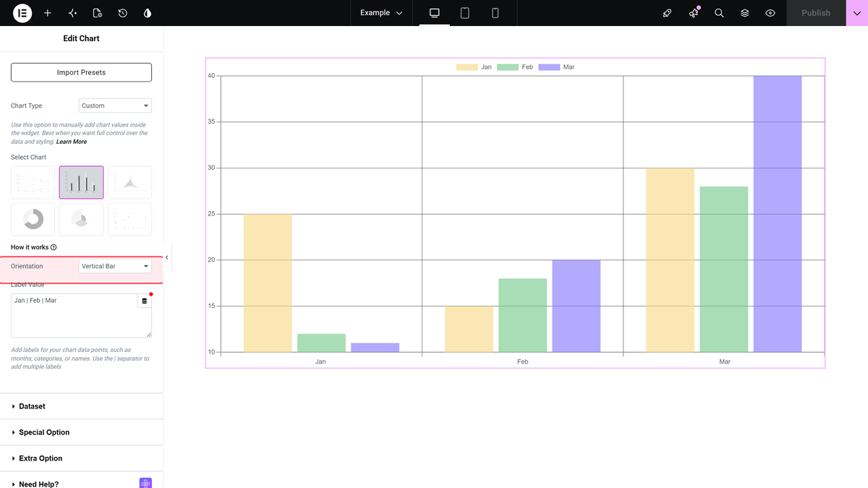868x488 pixels.
Task: Click the droplet style icon in top bar
Action: 148,13
